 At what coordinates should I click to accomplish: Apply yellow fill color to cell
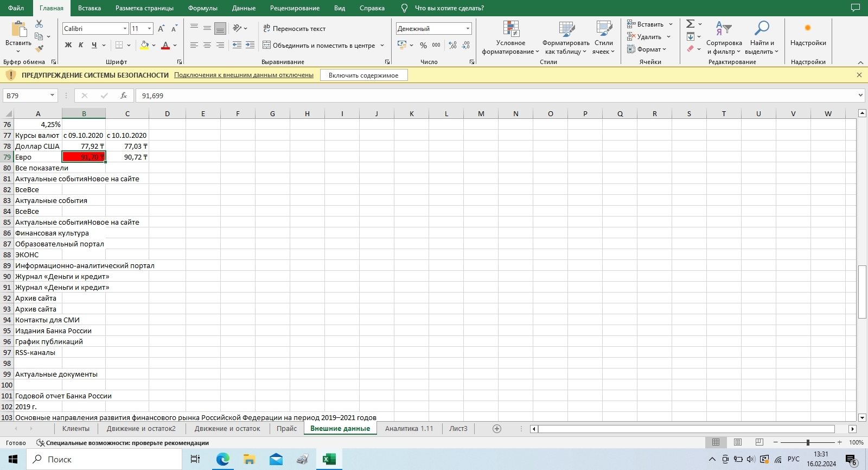coord(144,45)
